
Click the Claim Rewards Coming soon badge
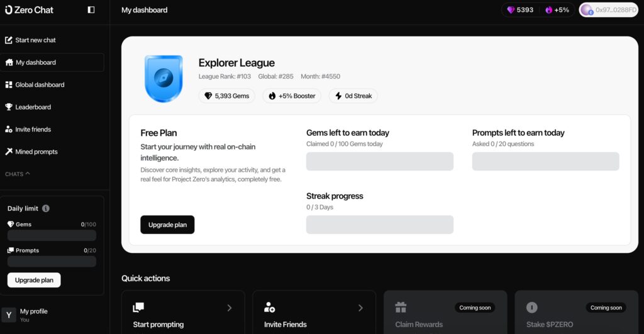click(x=475, y=308)
